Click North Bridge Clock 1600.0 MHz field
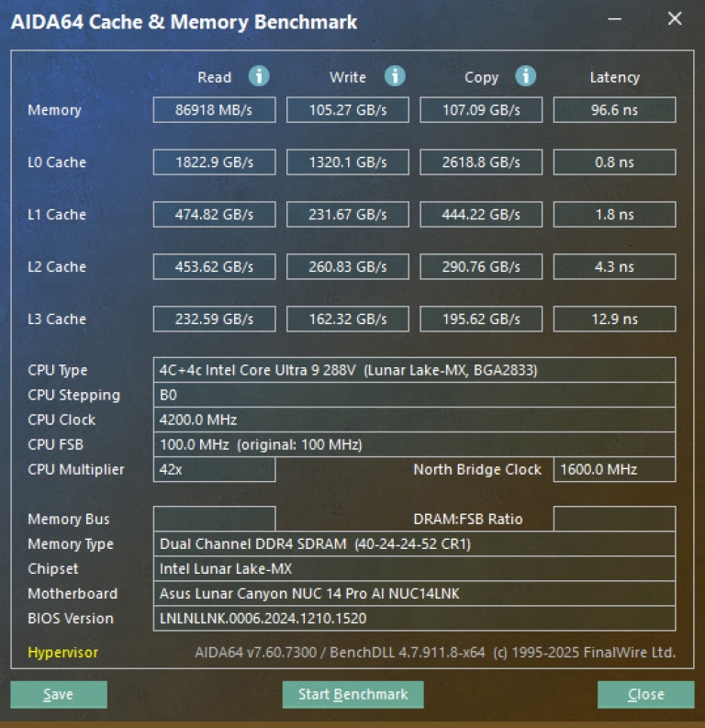 (x=614, y=469)
